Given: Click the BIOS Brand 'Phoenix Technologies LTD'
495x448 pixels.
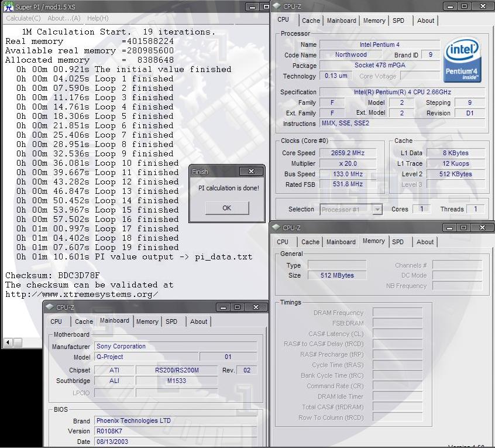Looking at the screenshot, I should tap(176, 420).
